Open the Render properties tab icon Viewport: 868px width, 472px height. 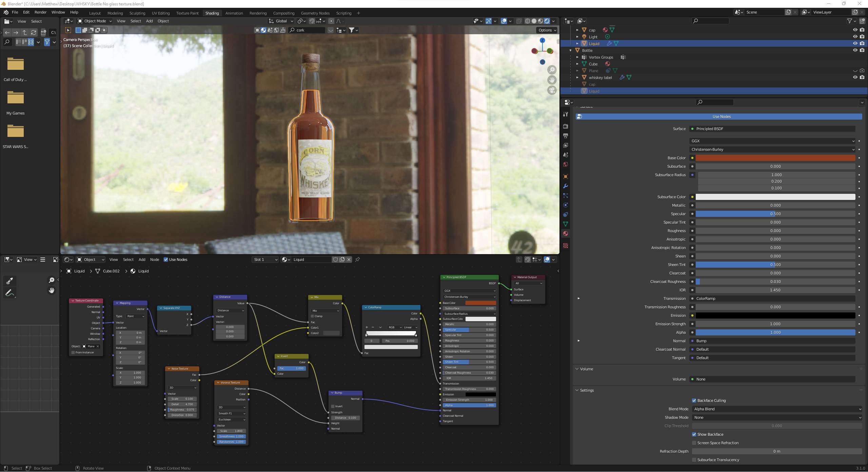tap(565, 126)
